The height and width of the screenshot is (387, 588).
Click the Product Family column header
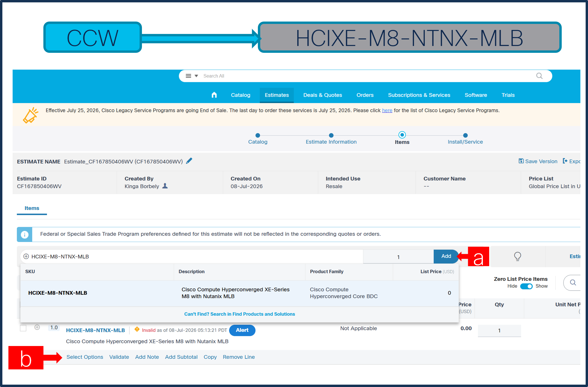[326, 272]
